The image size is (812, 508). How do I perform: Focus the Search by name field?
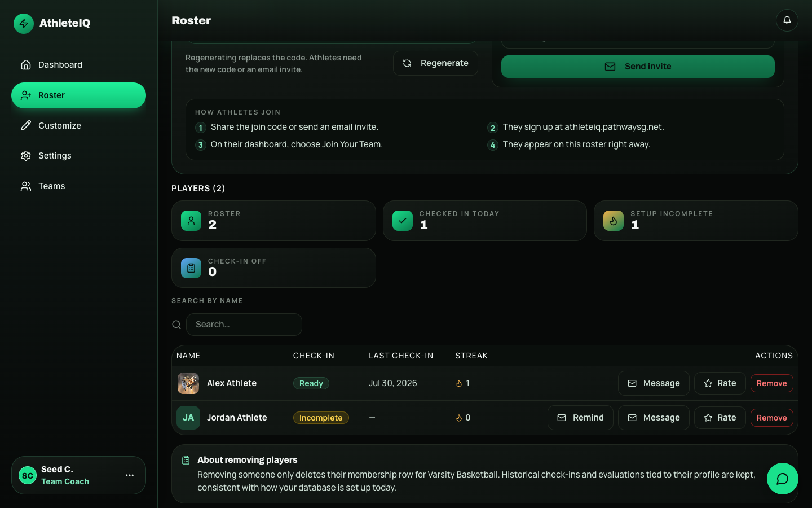click(x=244, y=325)
